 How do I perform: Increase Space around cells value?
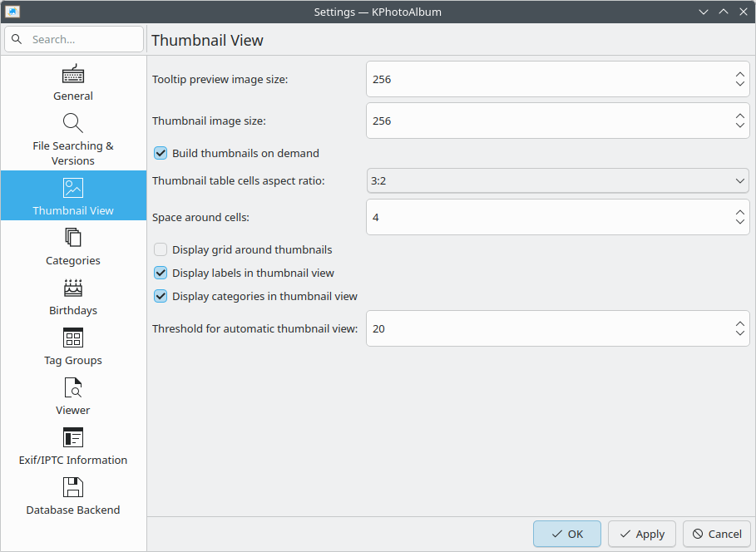click(740, 213)
